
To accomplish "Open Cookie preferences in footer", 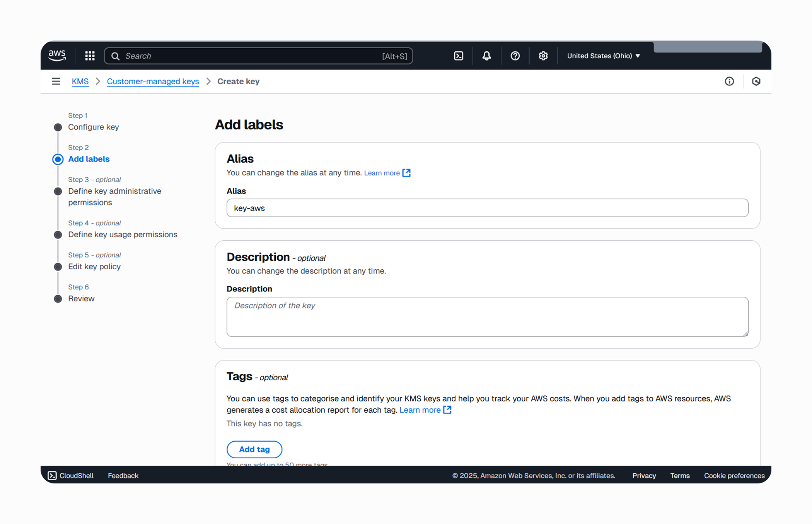I will pyautogui.click(x=734, y=476).
